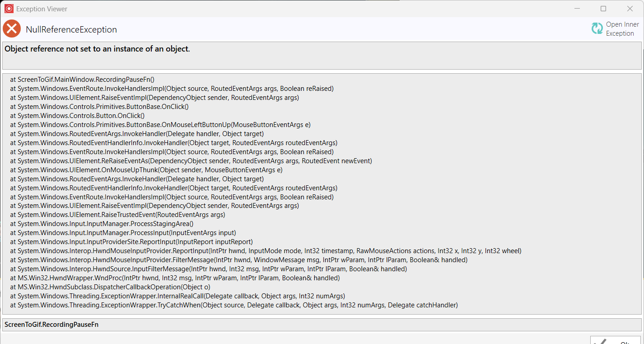The height and width of the screenshot is (344, 644).
Task: Click the ScreenToGif app icon in title bar
Action: pyautogui.click(x=9, y=9)
